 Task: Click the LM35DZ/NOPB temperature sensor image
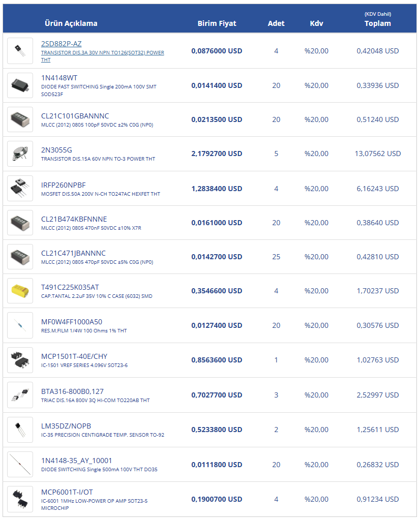(x=20, y=430)
